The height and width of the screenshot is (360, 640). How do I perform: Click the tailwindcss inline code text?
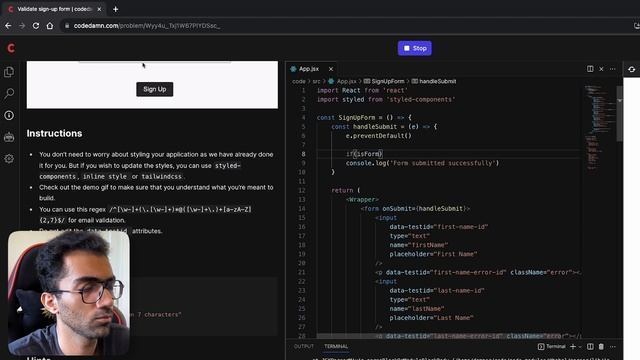tap(162, 176)
